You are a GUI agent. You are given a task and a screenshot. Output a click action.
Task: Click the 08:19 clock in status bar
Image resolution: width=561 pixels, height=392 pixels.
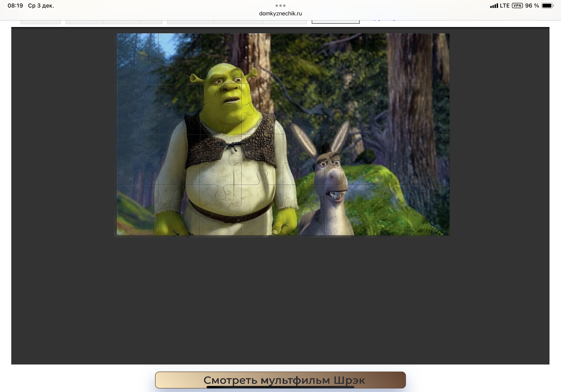pos(15,6)
